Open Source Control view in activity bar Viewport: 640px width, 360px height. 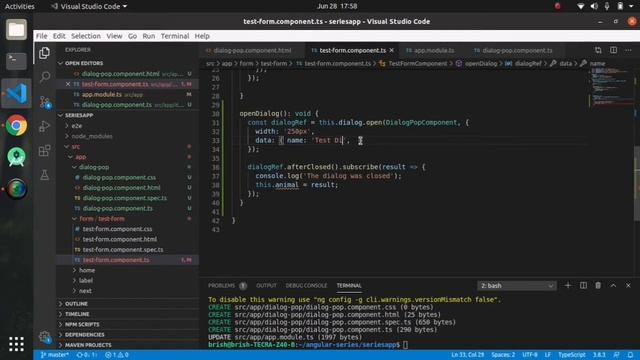[x=44, y=102]
